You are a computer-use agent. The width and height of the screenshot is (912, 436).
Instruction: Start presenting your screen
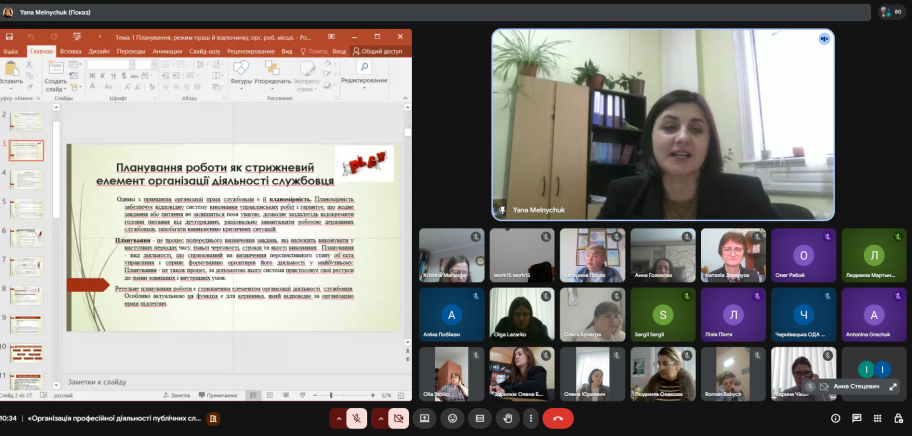425,418
